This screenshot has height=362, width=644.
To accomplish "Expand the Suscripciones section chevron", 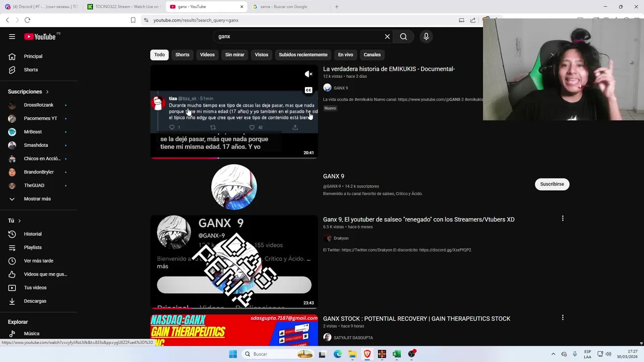I will tap(47, 92).
